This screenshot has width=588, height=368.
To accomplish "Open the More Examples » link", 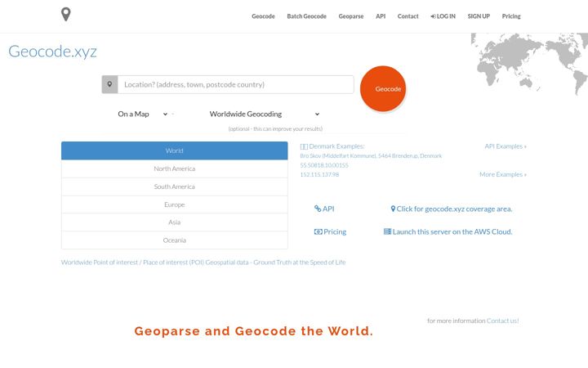I will click(503, 174).
